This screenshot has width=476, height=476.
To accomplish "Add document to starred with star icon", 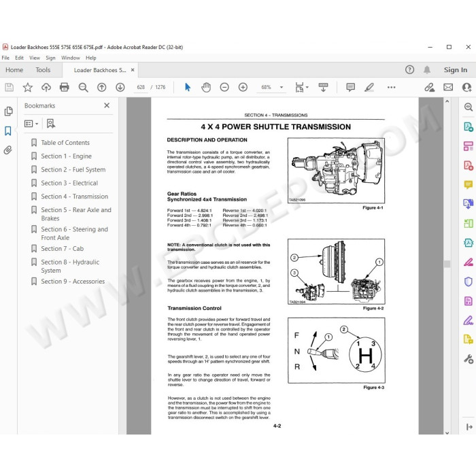I will [28, 88].
